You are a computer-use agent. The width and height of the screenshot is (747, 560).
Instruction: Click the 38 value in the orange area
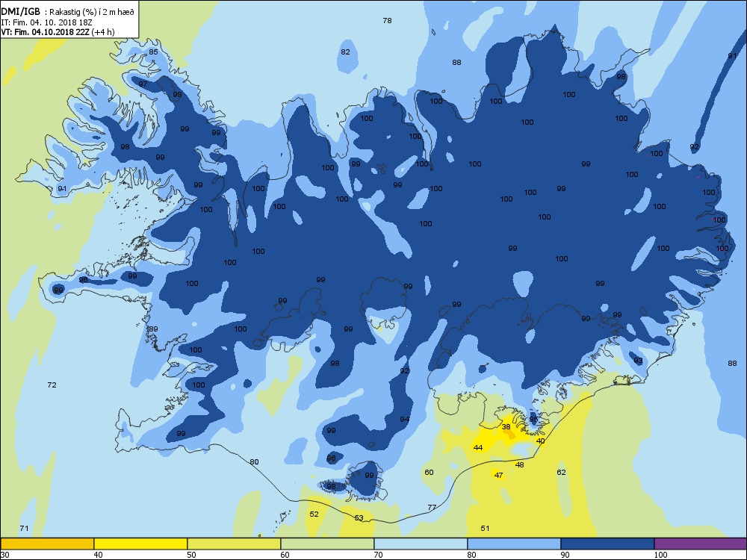click(506, 427)
